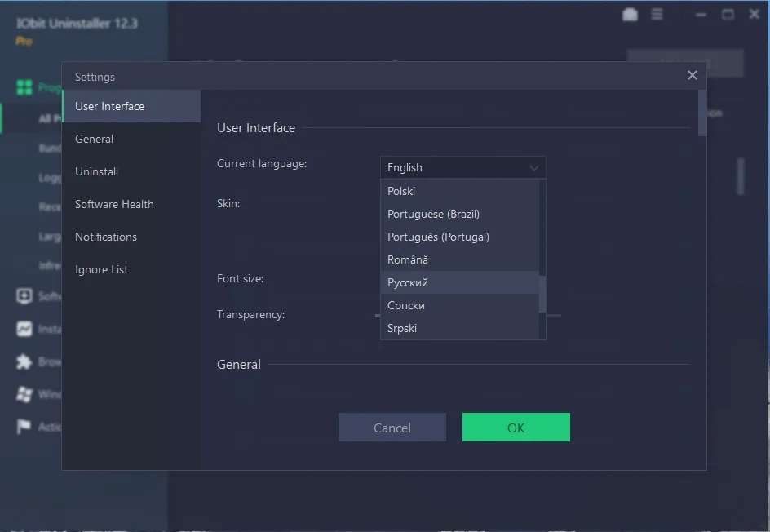The image size is (770, 532).
Task: Click the Browser Extensions puzzle icon
Action: 24,362
